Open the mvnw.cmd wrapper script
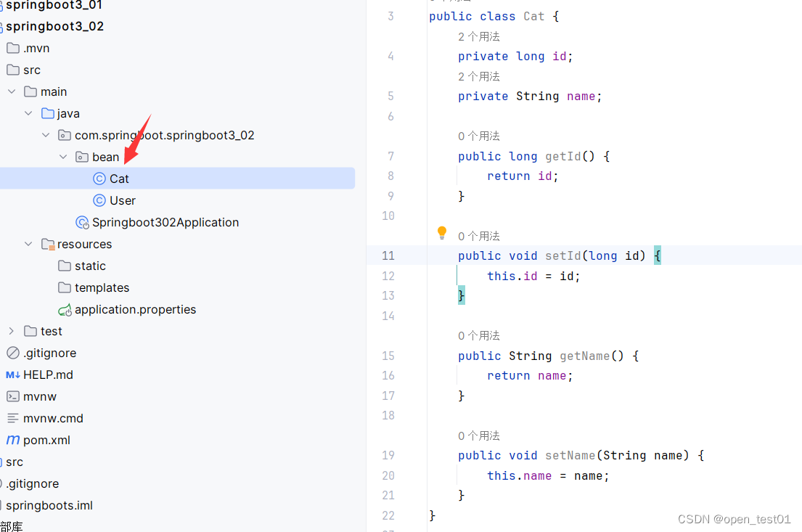Screen dimensions: 802x532 click(54, 418)
